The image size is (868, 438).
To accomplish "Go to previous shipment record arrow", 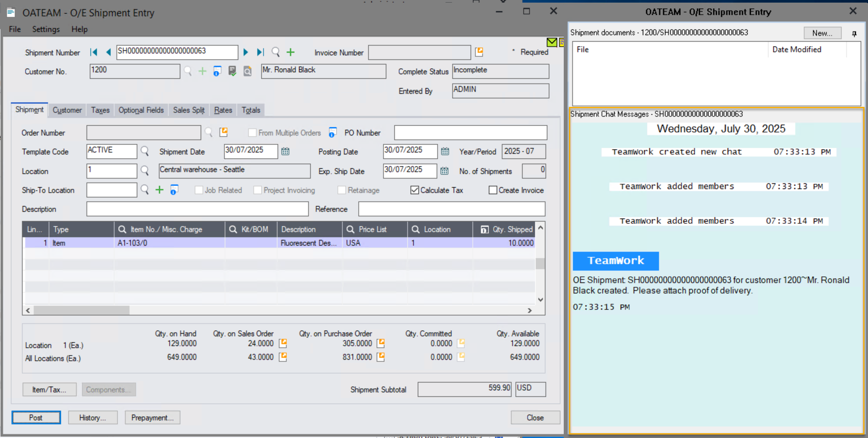I will tap(108, 52).
